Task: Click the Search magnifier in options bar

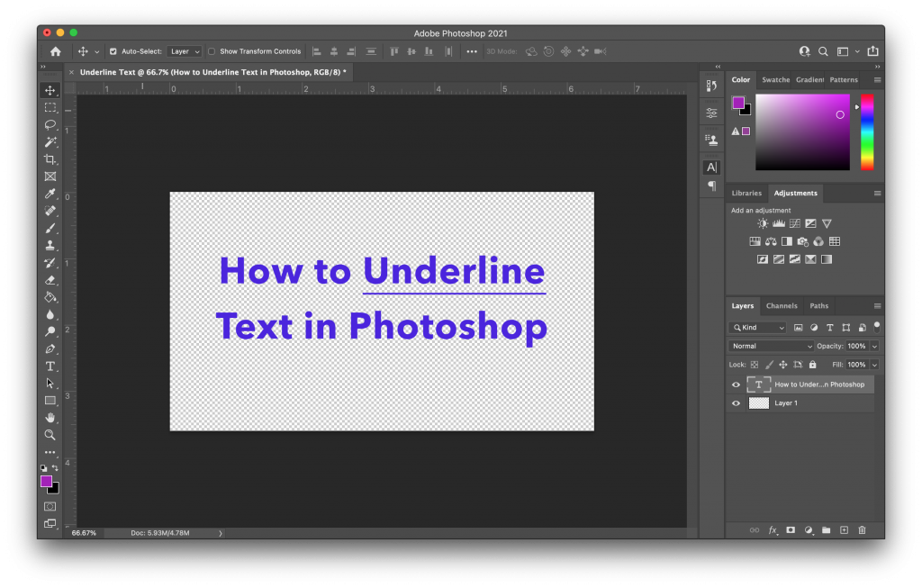Action: 823,51
